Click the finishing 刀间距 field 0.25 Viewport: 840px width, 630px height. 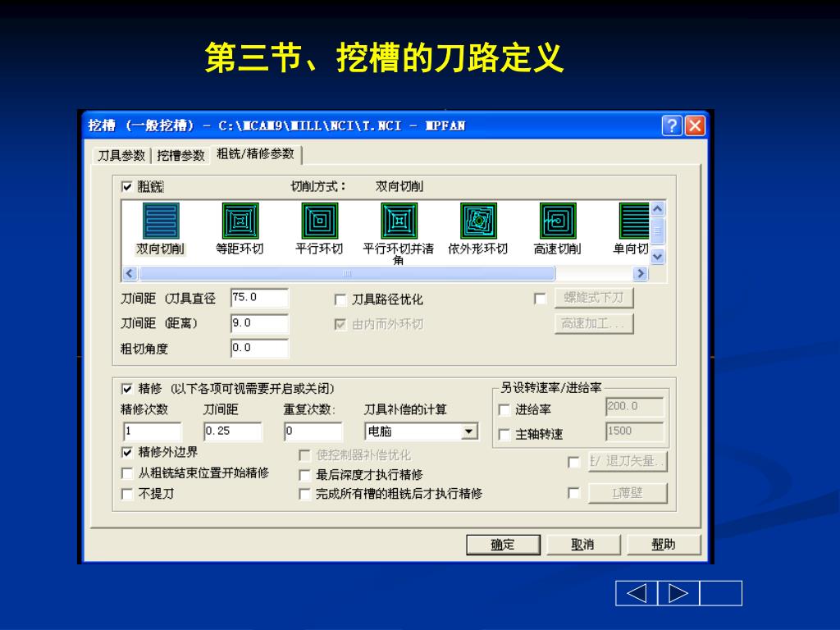coord(233,431)
